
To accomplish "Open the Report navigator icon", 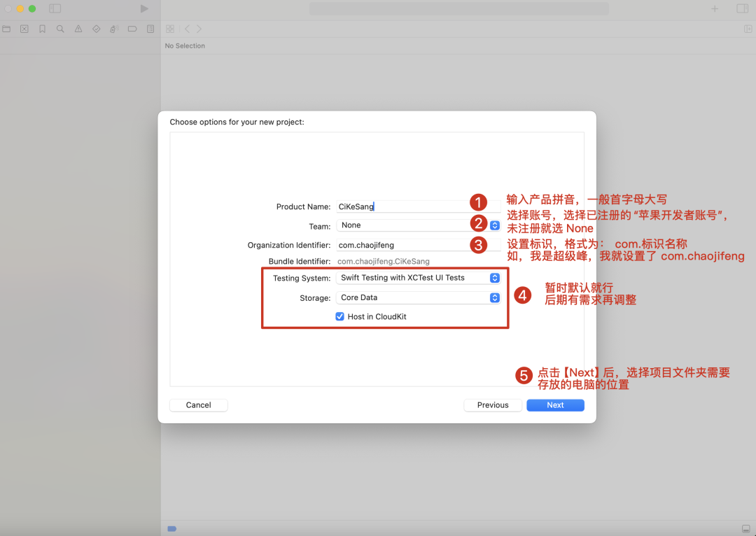I will tap(150, 29).
